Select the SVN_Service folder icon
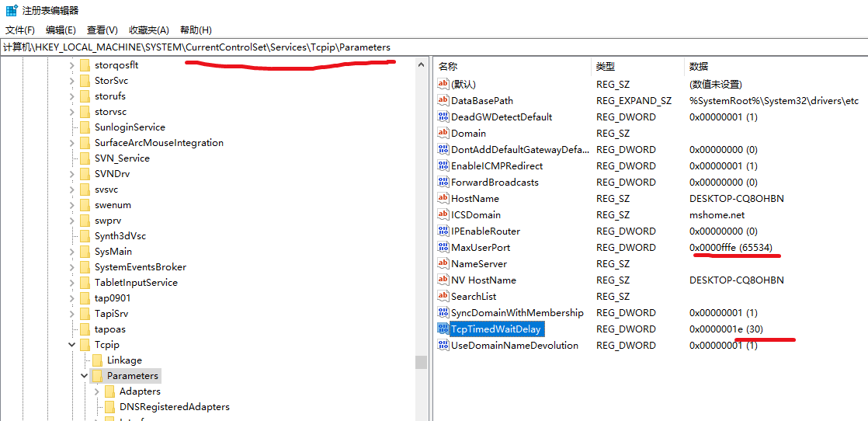 point(85,158)
